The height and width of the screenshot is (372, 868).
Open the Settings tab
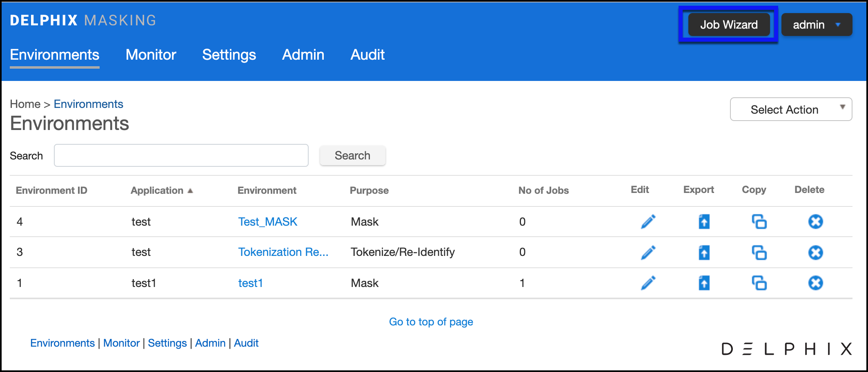tap(229, 55)
